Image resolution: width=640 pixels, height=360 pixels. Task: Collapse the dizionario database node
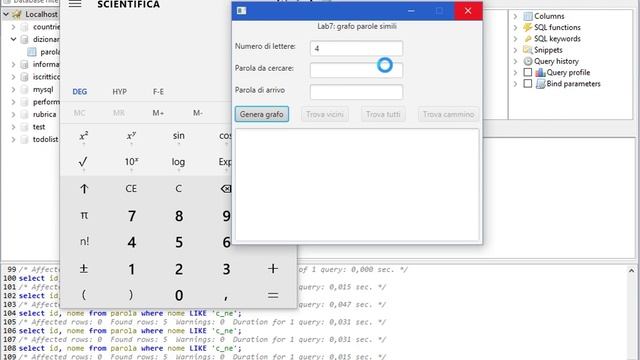(x=13, y=39)
